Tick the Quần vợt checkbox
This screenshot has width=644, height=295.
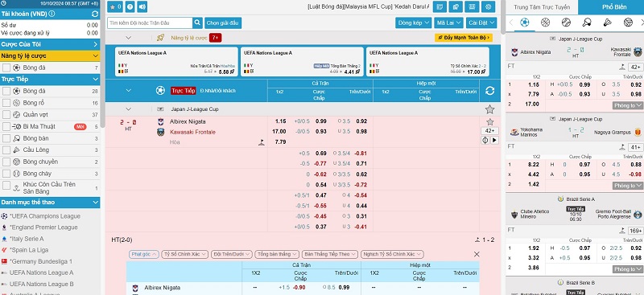[x=6, y=115]
